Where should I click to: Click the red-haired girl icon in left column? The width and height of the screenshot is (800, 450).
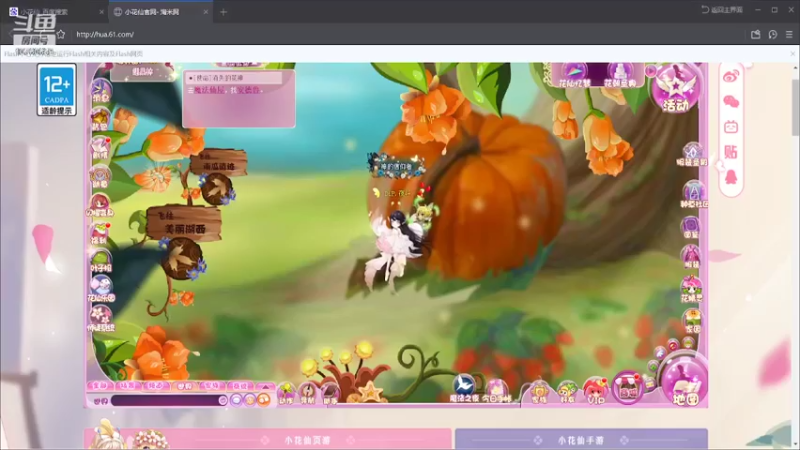pos(101,206)
